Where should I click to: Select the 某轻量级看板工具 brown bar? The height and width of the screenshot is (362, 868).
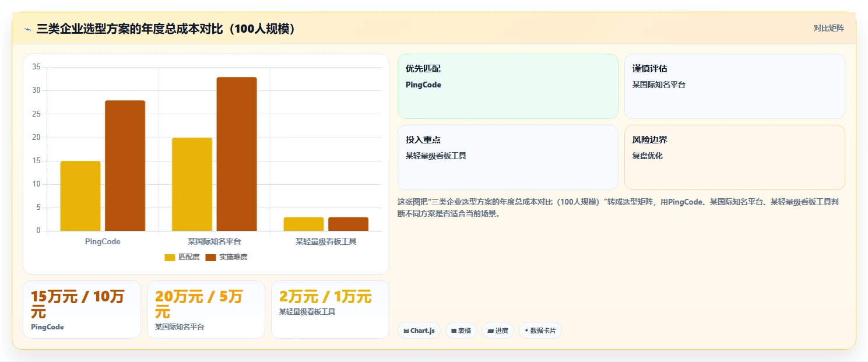(348, 224)
